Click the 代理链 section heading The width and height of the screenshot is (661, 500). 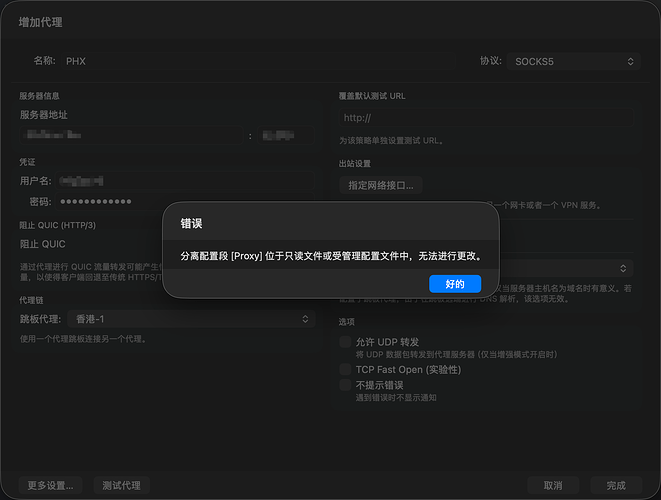pyautogui.click(x=31, y=300)
